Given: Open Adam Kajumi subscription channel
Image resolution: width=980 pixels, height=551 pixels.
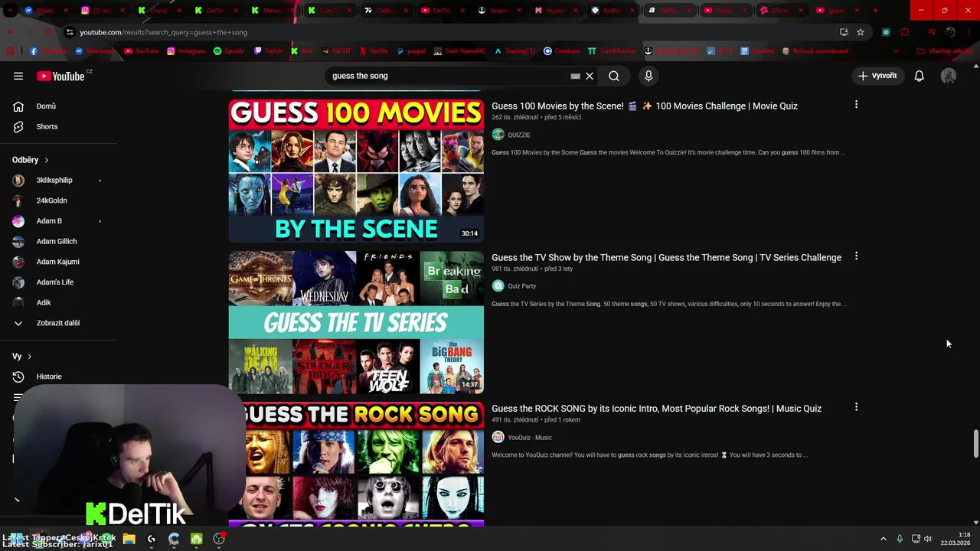Looking at the screenshot, I should click(x=57, y=262).
